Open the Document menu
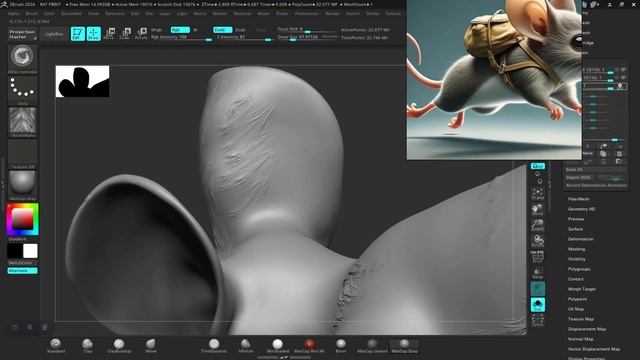The image size is (640, 360). pyautogui.click(x=71, y=13)
